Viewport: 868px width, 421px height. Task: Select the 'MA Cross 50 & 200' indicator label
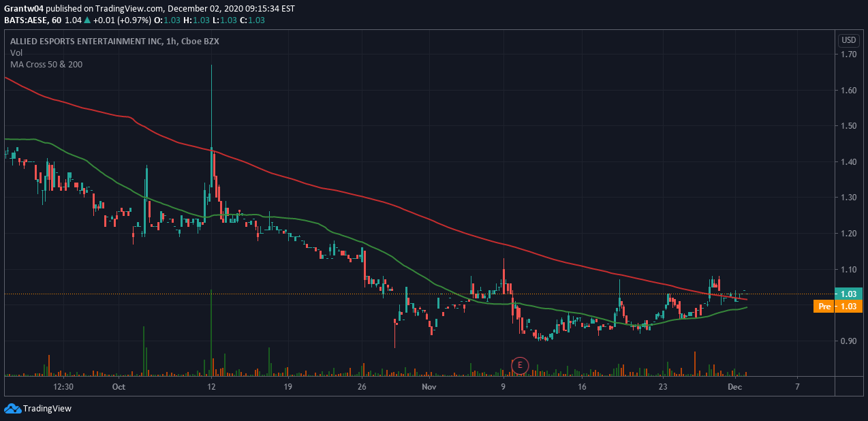(x=45, y=64)
